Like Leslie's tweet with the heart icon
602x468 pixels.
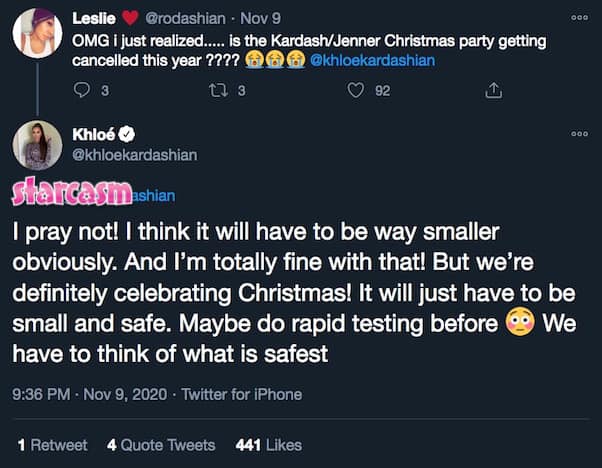355,91
